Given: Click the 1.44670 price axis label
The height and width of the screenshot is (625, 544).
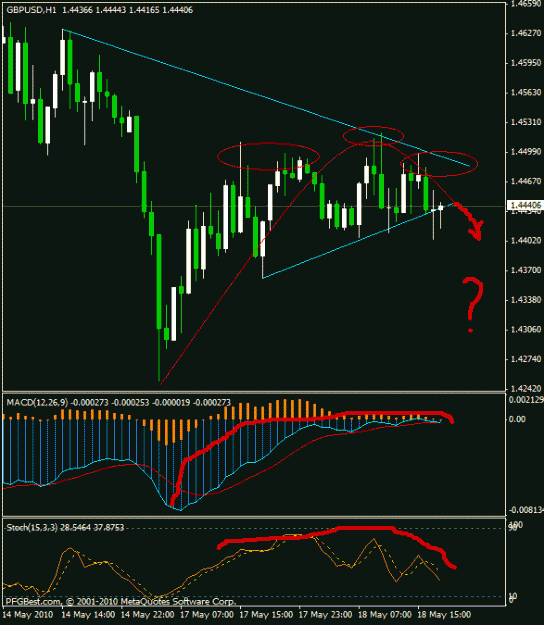Looking at the screenshot, I should [x=526, y=181].
